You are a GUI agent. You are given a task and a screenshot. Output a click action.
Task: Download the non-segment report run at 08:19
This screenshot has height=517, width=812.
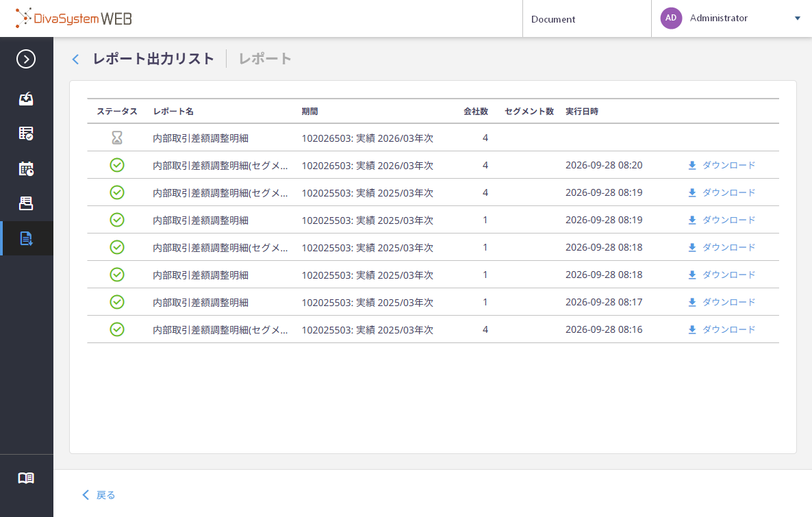click(x=722, y=220)
